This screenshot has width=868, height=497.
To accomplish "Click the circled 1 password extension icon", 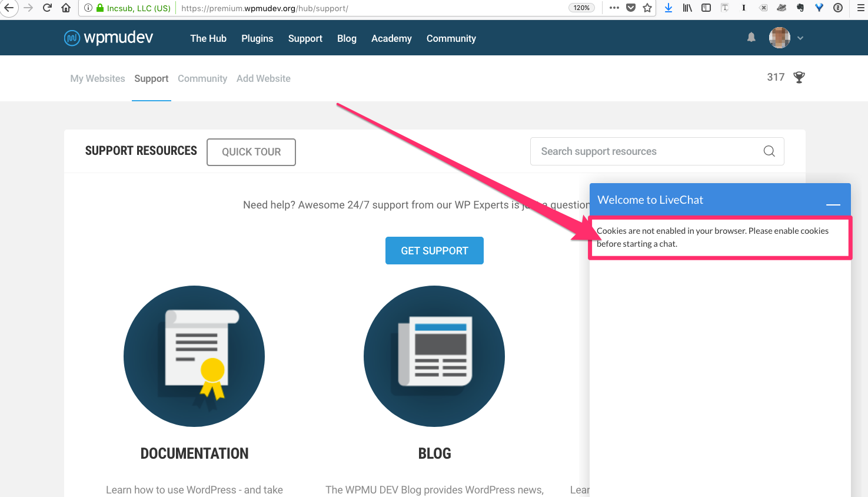I will 838,8.
